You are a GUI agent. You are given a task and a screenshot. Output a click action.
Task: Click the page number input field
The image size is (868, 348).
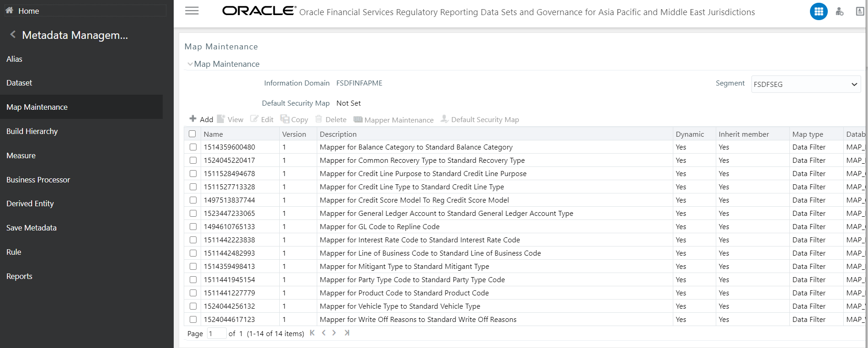217,333
